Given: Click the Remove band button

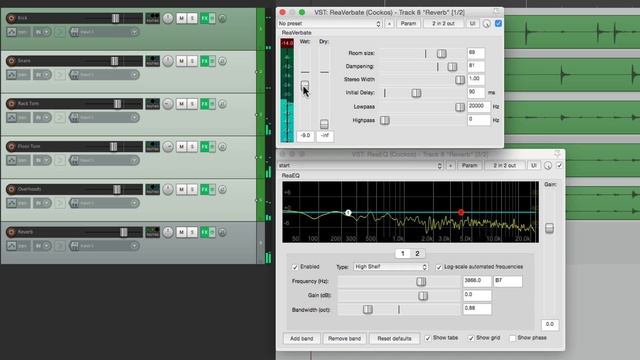Looking at the screenshot, I should coord(344,338).
